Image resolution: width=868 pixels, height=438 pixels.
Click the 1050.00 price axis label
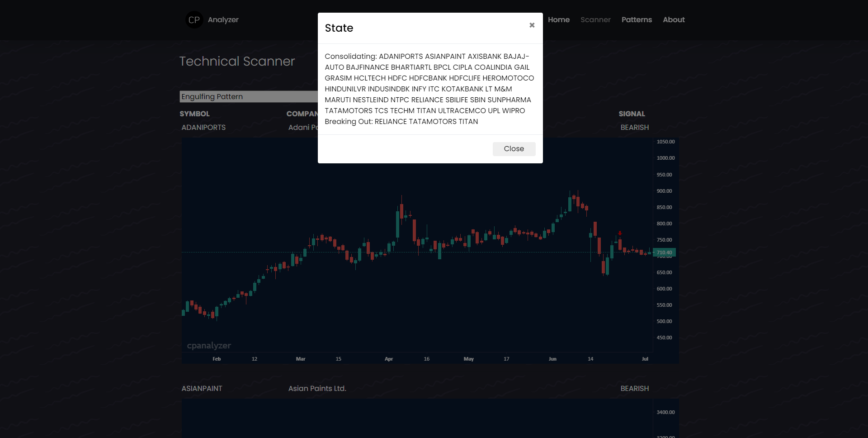pyautogui.click(x=665, y=142)
